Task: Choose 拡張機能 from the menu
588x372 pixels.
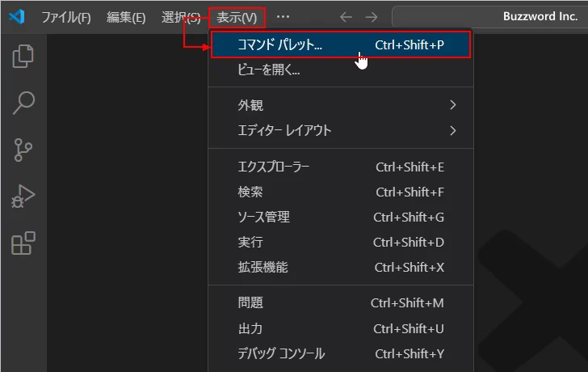Action: pos(341,267)
